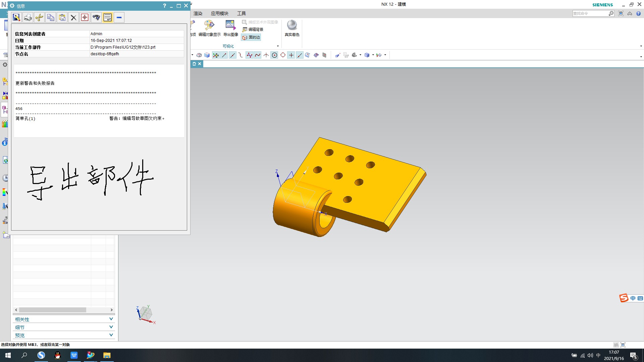The image size is (644, 362).
Task: Open the Sogou browser taskbar icon
Action: tap(41, 355)
